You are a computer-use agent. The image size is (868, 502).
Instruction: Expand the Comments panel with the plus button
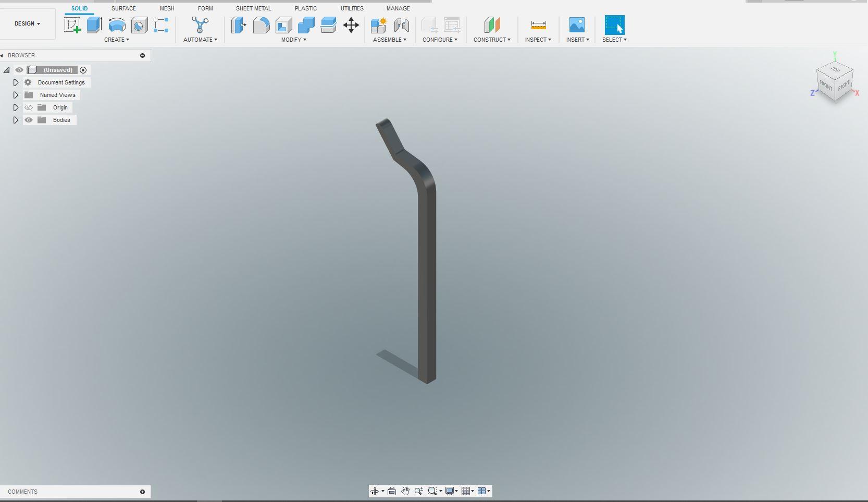tap(142, 492)
